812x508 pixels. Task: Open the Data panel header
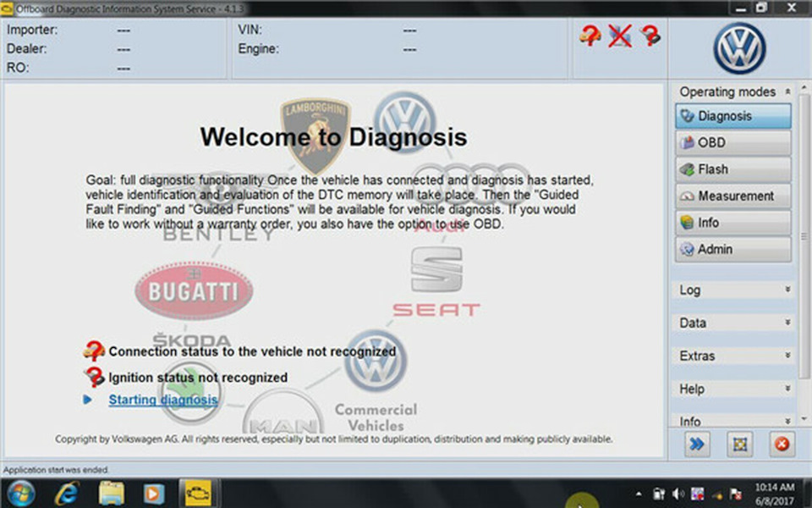point(731,323)
